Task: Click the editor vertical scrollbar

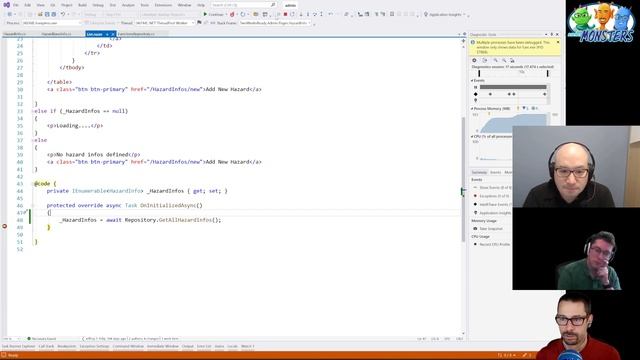Action: coord(463,180)
